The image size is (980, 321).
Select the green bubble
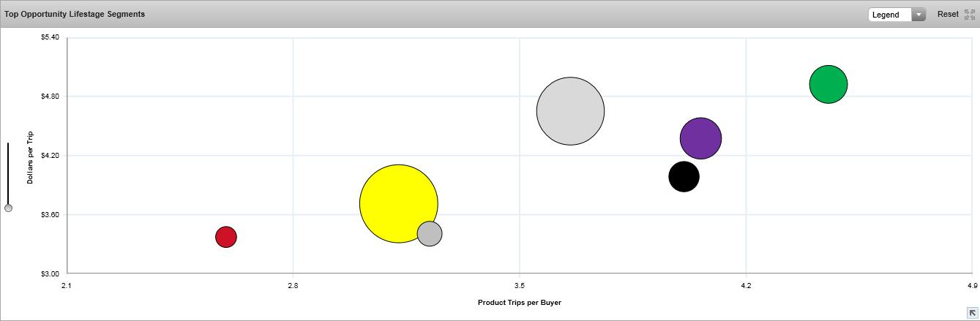click(828, 85)
